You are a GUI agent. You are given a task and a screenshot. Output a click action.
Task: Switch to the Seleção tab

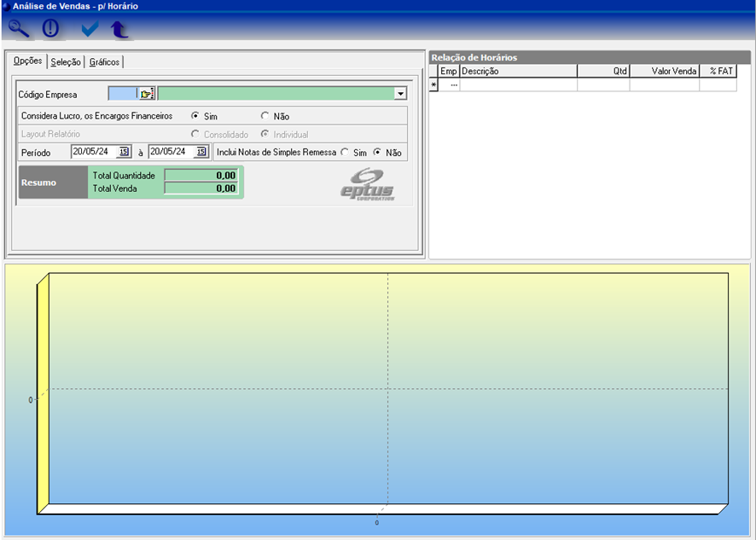(x=66, y=61)
